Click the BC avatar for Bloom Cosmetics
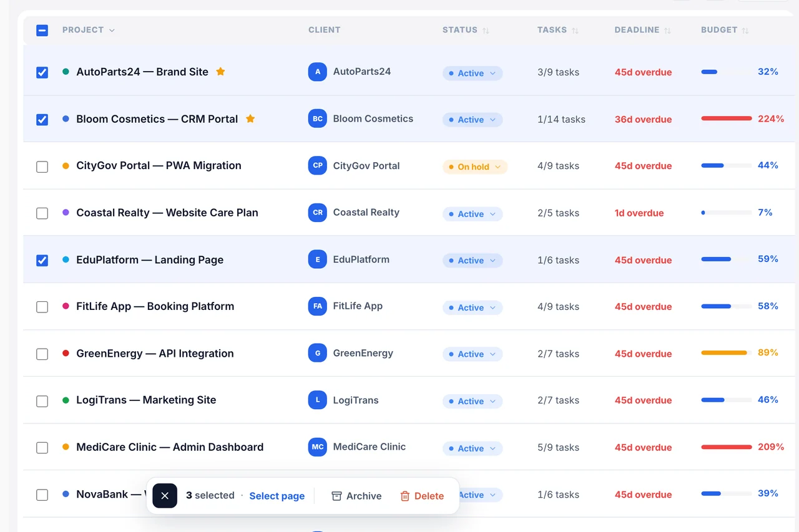The width and height of the screenshot is (799, 532). [x=318, y=118]
